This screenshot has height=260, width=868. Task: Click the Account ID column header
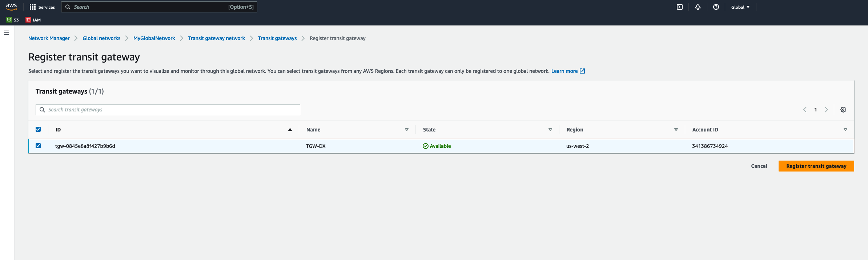(x=705, y=130)
